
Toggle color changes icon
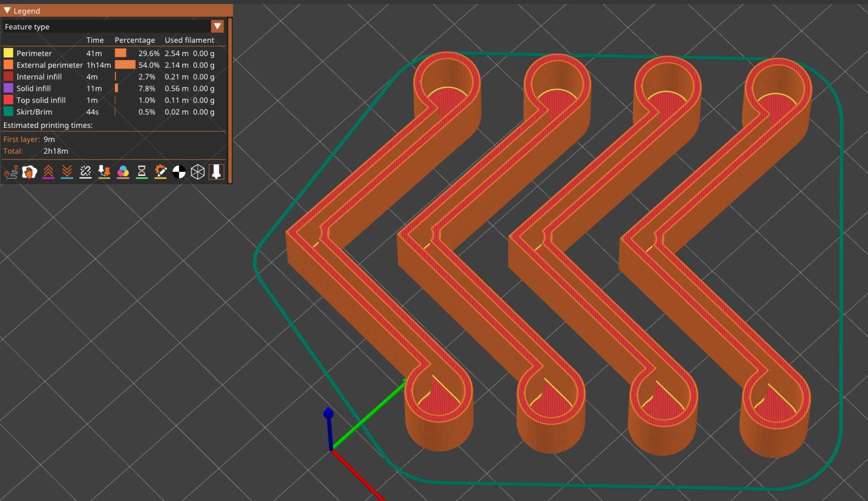(x=123, y=172)
